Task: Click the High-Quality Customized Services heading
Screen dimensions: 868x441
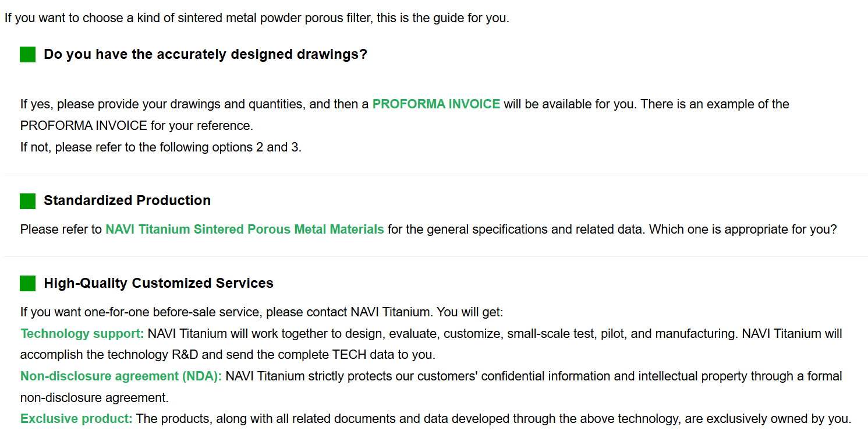Action: (158, 284)
